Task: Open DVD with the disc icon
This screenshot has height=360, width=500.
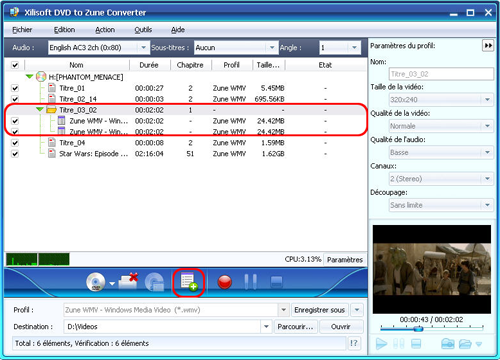Action: (95, 282)
